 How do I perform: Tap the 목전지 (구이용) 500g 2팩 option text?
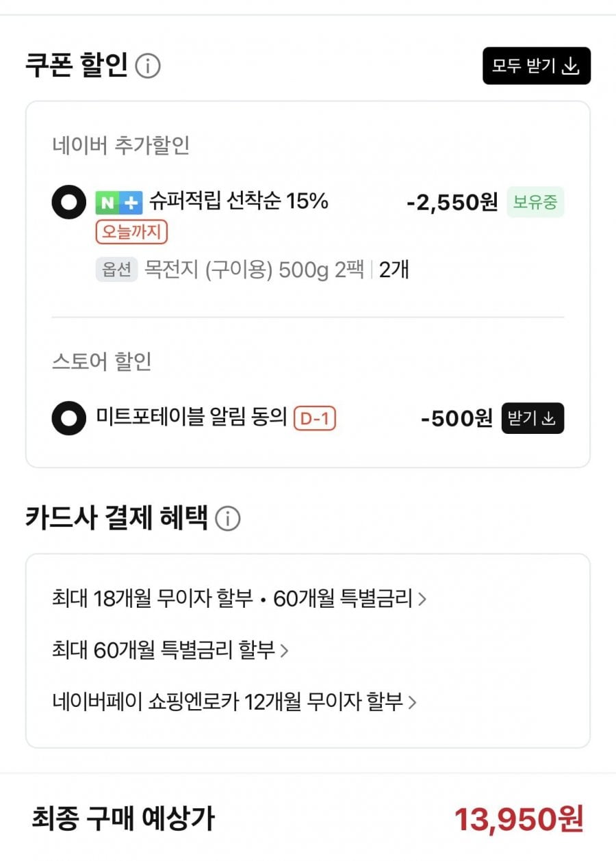point(253,270)
